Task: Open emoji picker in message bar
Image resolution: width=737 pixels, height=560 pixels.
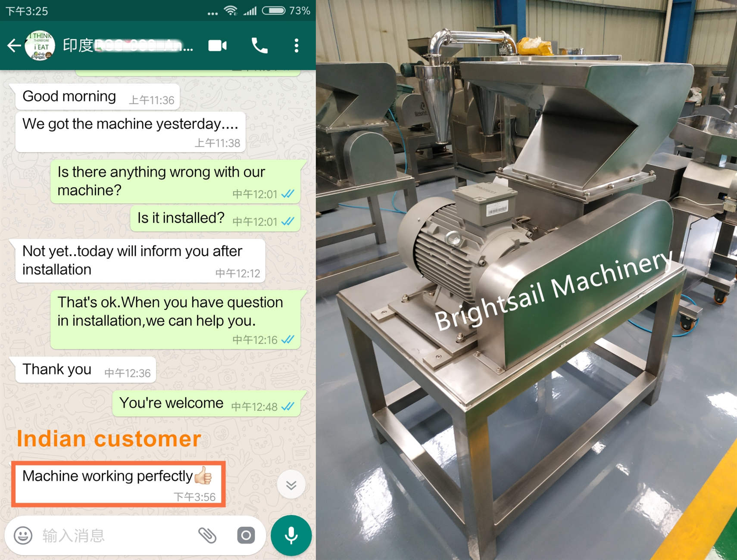Action: (23, 535)
